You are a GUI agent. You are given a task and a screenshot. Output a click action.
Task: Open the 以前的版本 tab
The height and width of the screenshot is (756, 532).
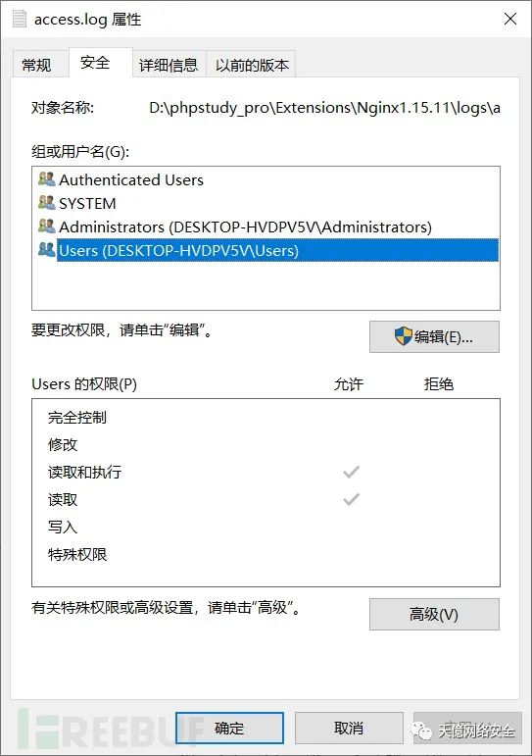coord(252,65)
